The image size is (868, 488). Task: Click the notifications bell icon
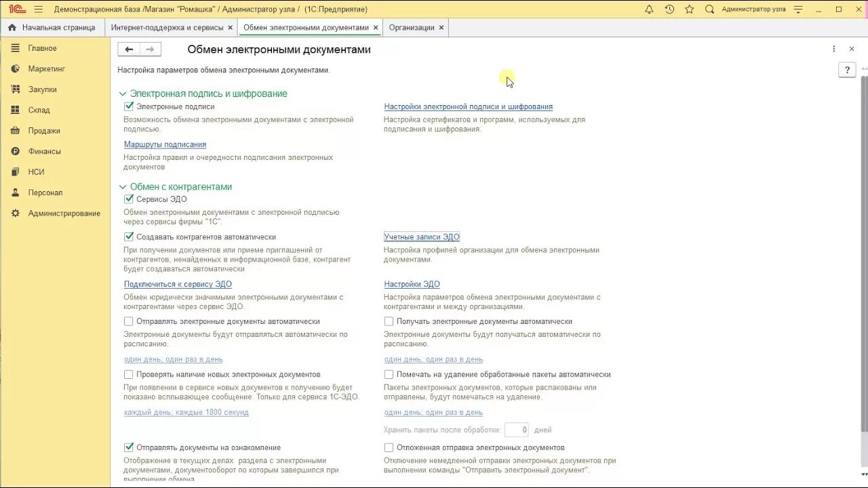[x=649, y=9]
